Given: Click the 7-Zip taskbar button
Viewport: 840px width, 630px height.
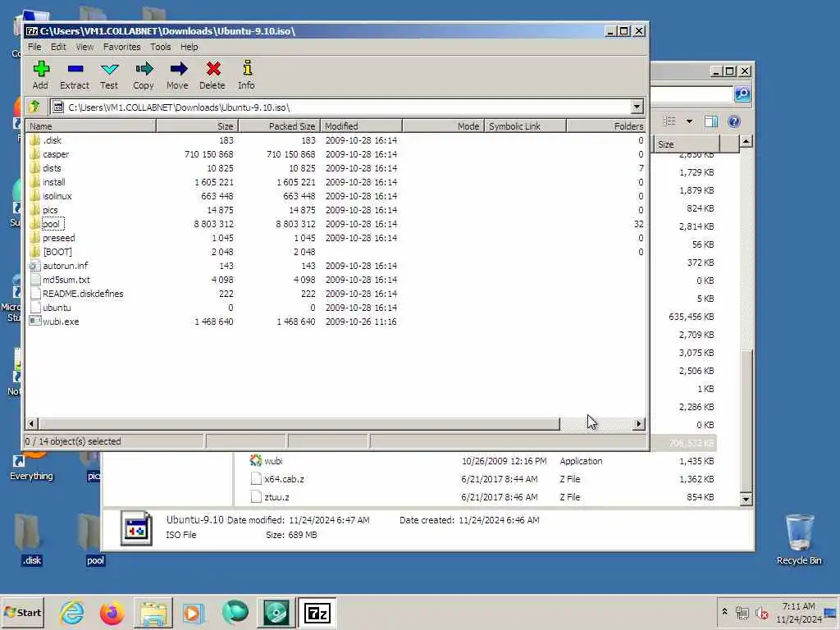Looking at the screenshot, I should pyautogui.click(x=317, y=613).
